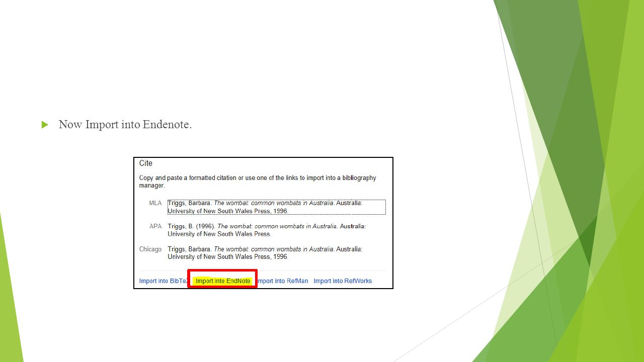Image resolution: width=644 pixels, height=362 pixels.
Task: Click the APA citation text
Action: [267, 230]
